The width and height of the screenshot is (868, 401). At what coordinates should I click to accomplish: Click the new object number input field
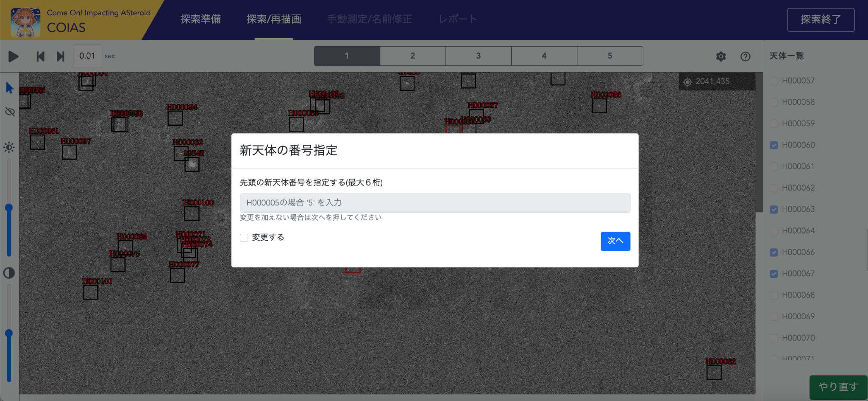coord(435,203)
